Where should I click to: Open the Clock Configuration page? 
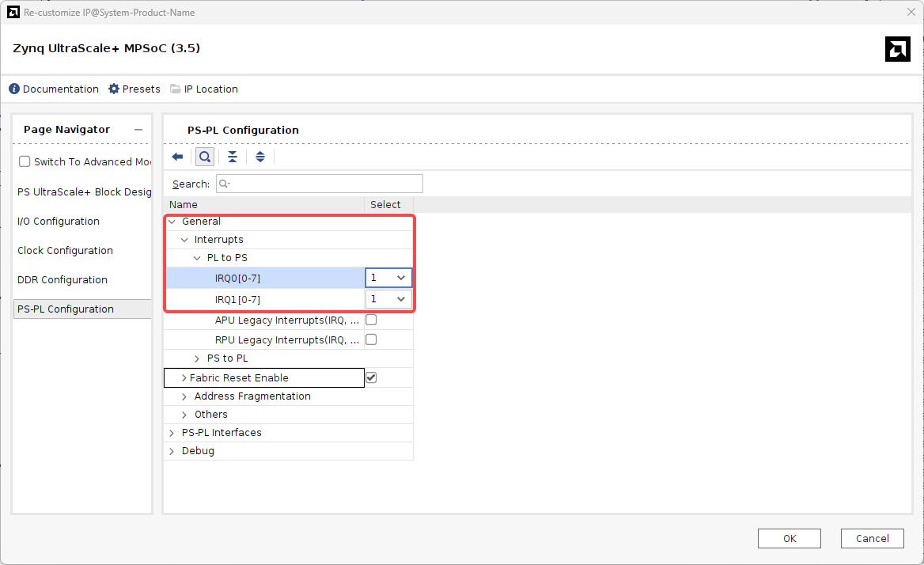pos(65,251)
